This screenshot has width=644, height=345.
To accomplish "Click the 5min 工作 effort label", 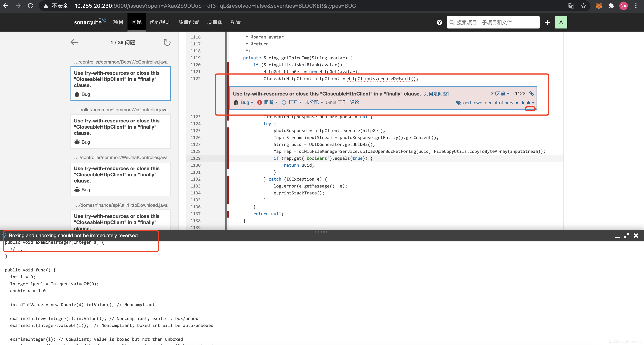I will click(x=336, y=102).
